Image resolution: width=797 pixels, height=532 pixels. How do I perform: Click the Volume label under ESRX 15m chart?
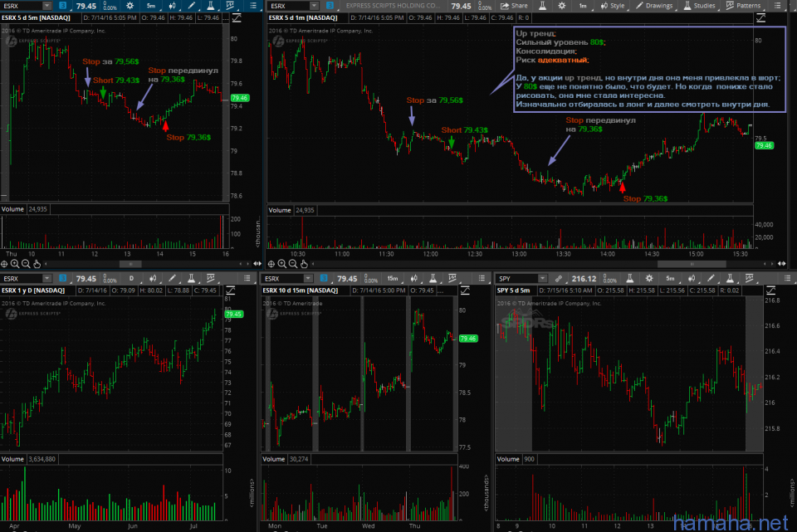tap(273, 459)
